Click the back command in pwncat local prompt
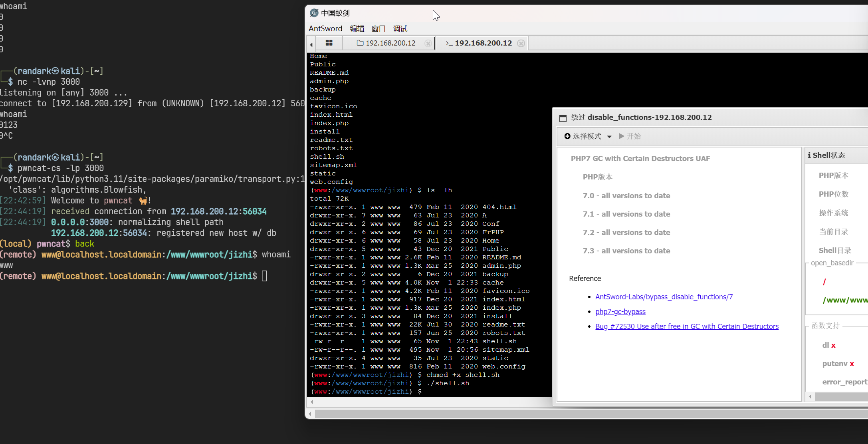Viewport: 868px width, 444px height. (85, 244)
